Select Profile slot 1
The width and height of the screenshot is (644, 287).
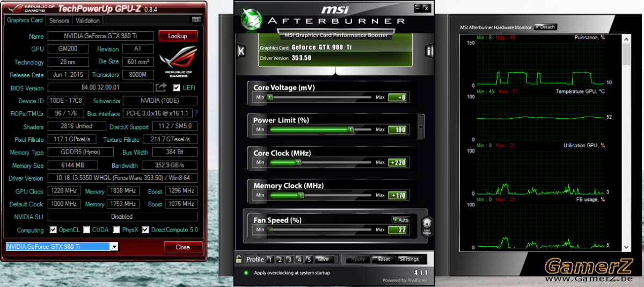[270, 260]
